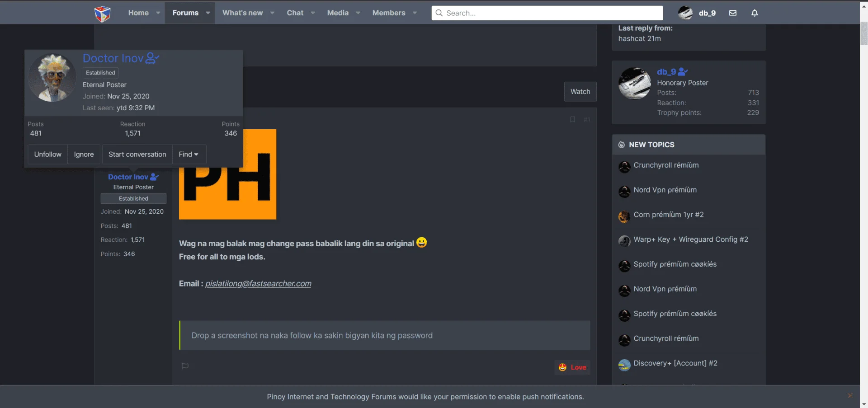
Task: Click the Love reaction button
Action: coord(572,367)
